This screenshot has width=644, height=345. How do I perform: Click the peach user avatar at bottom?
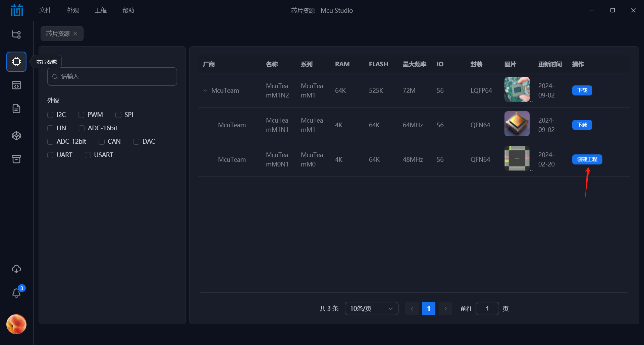[x=16, y=324]
